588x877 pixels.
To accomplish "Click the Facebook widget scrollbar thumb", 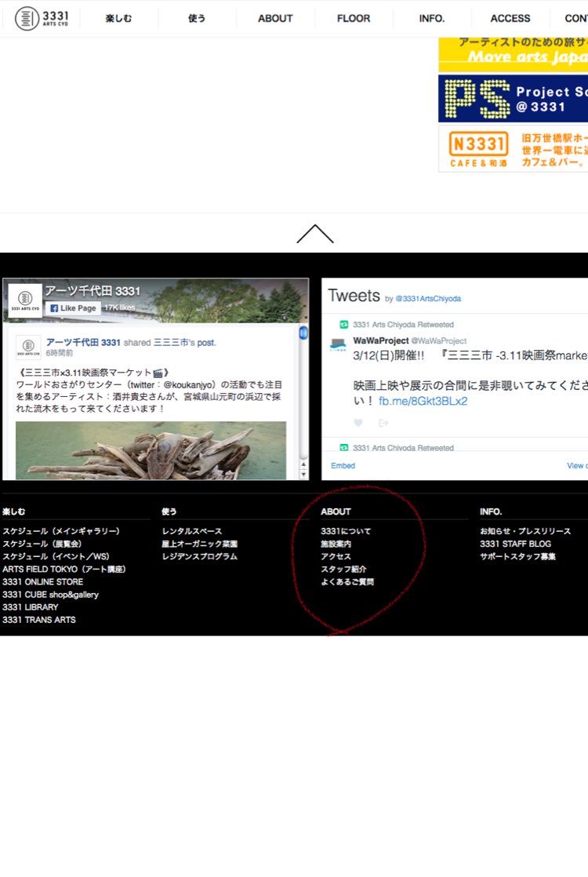I will pos(303,333).
